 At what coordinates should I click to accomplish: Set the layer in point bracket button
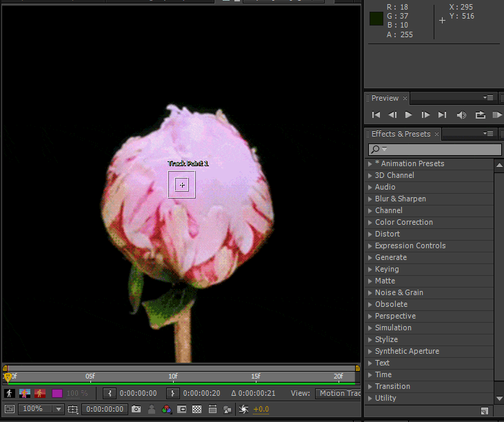coord(110,394)
